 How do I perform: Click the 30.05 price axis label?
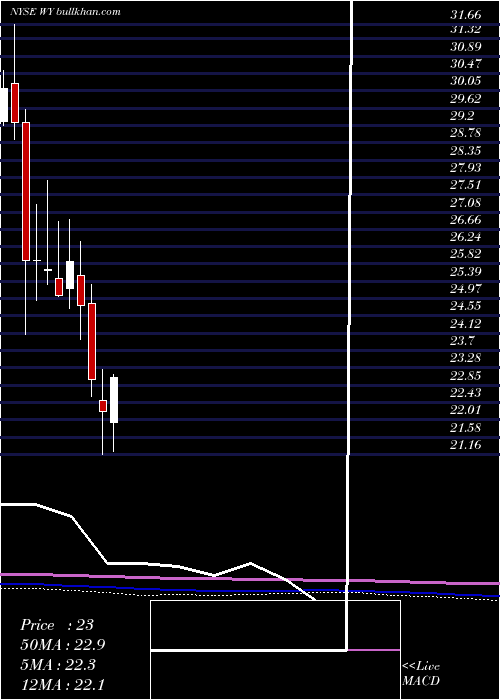(466, 81)
